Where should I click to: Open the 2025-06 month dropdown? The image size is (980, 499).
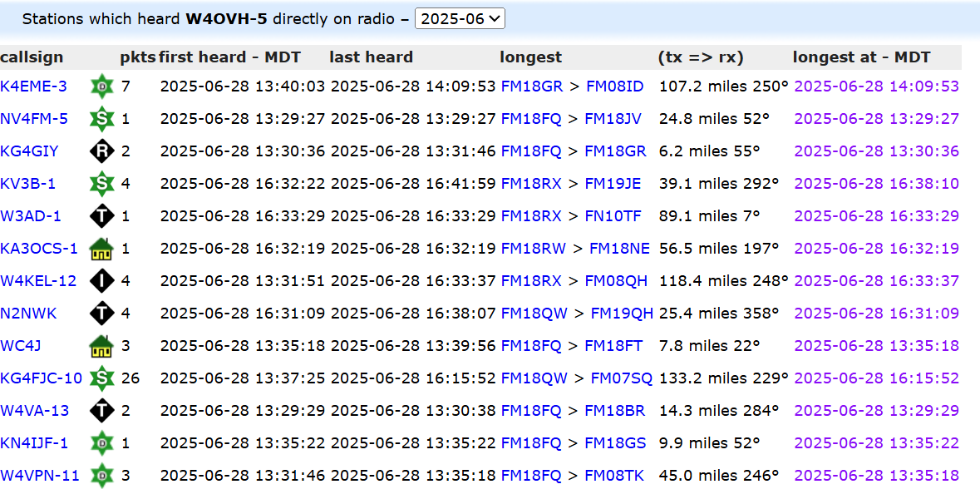(460, 19)
